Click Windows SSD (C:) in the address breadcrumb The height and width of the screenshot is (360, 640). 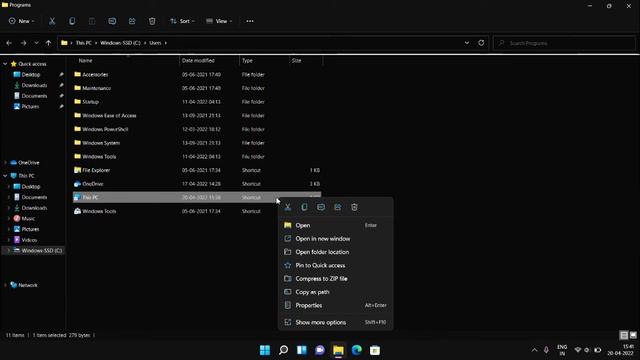tap(120, 43)
